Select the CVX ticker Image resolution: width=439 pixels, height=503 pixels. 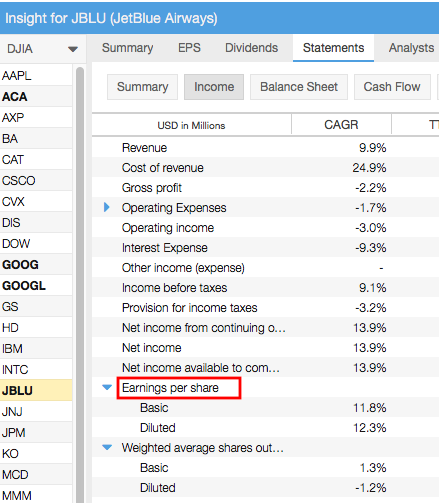36,202
